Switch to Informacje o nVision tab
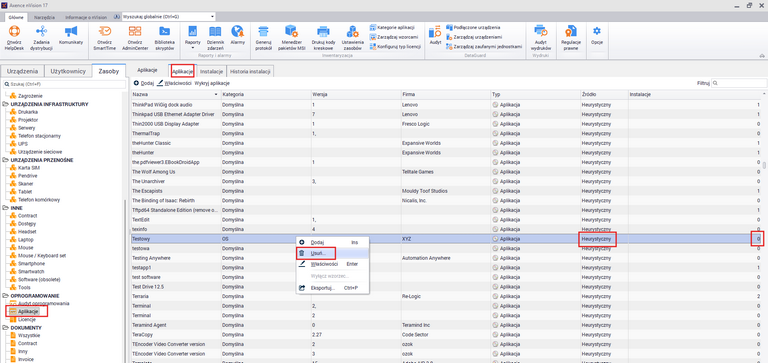Viewport: 768px width, 363px height. pyautogui.click(x=86, y=17)
